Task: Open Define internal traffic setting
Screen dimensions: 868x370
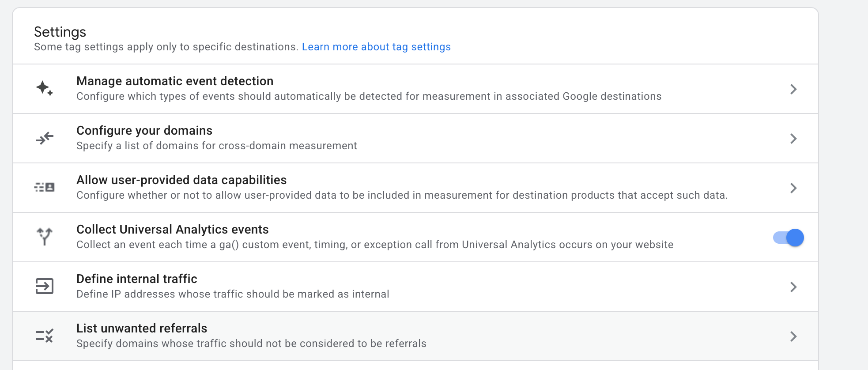Action: [x=137, y=279]
